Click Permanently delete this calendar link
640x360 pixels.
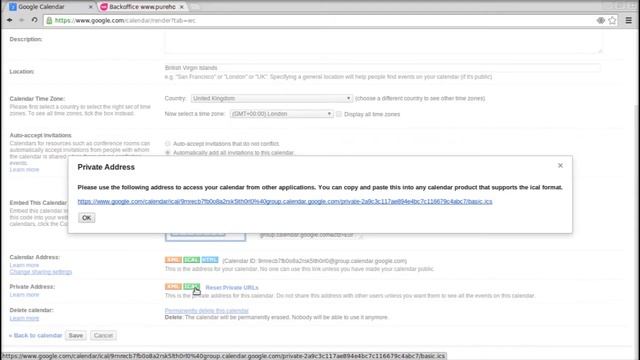[x=207, y=311]
